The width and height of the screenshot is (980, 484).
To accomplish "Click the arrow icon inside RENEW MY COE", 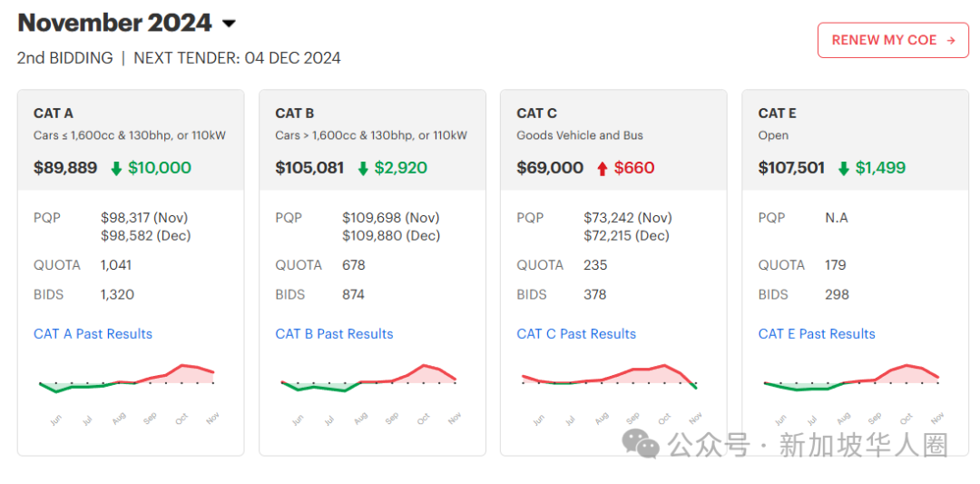I will pyautogui.click(x=951, y=40).
